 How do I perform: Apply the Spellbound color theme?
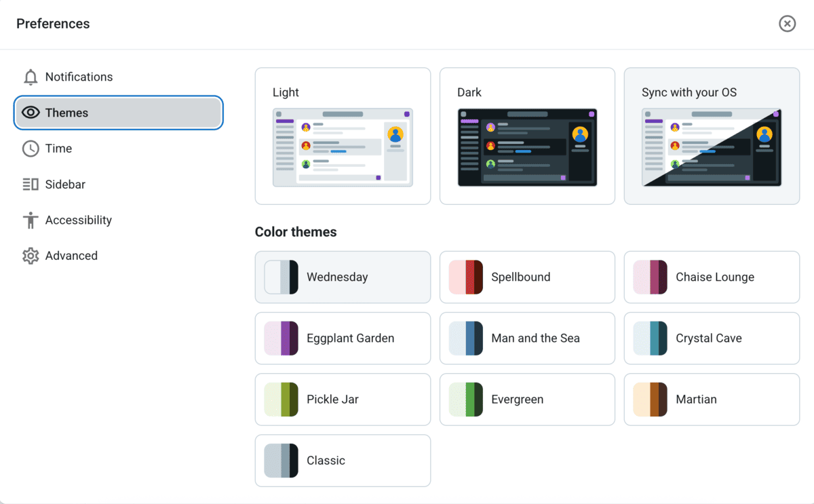coord(527,277)
